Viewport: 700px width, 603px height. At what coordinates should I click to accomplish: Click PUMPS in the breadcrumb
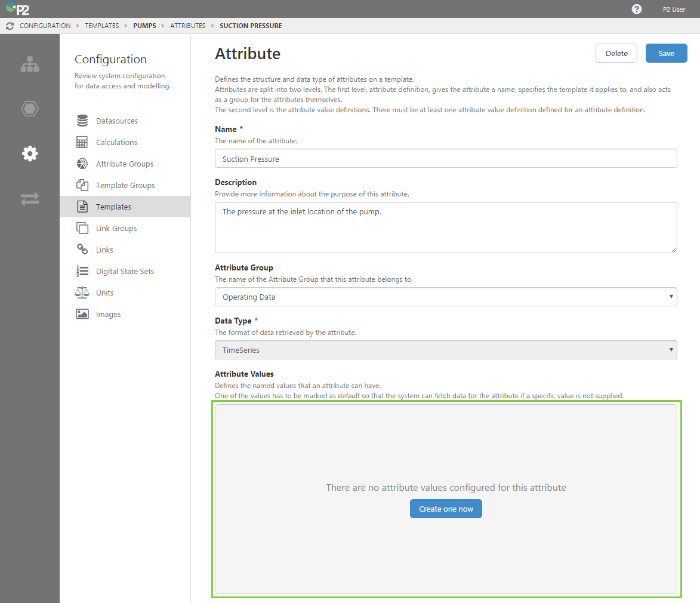coord(144,26)
